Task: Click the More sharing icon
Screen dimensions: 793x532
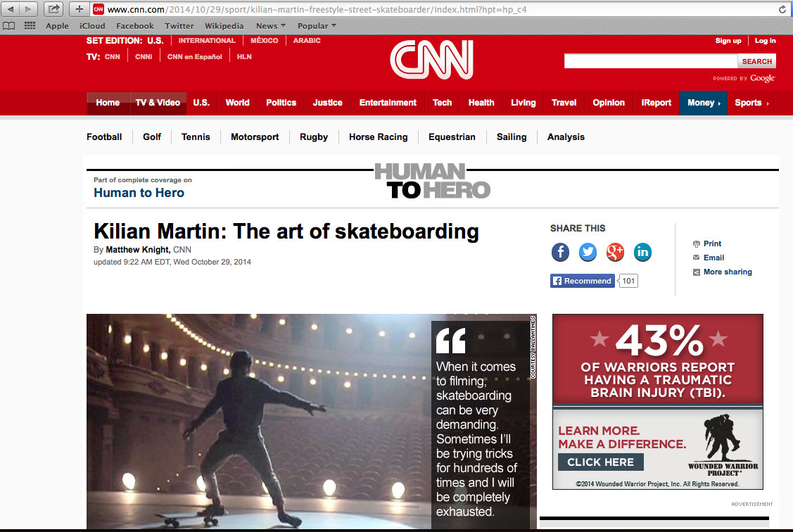Action: tap(696, 272)
